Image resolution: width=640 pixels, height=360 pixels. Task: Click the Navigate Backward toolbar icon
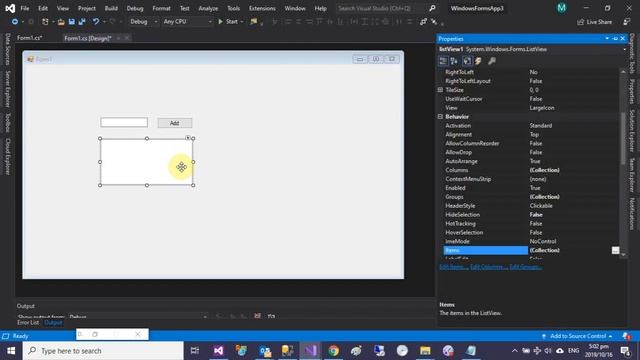15,22
